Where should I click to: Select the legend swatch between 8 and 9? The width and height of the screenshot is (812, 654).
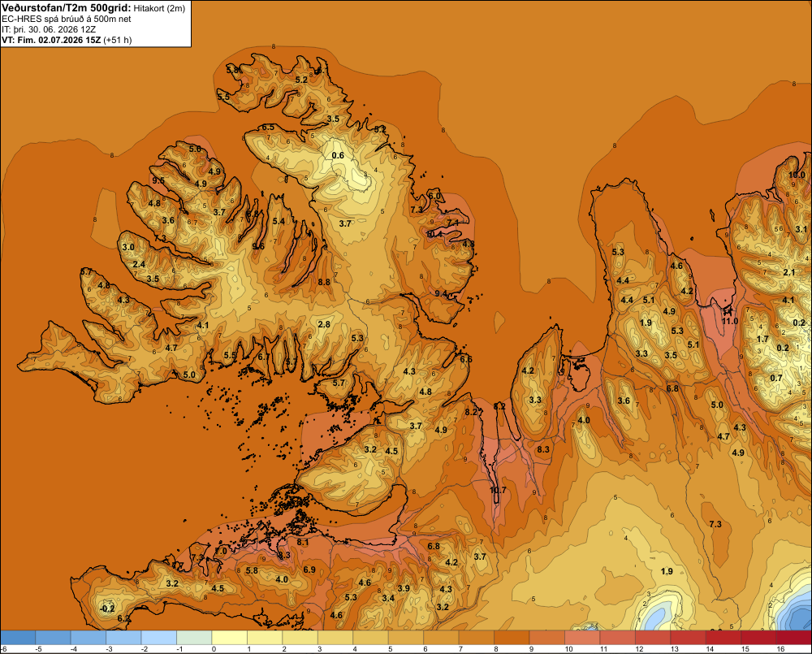point(512,638)
